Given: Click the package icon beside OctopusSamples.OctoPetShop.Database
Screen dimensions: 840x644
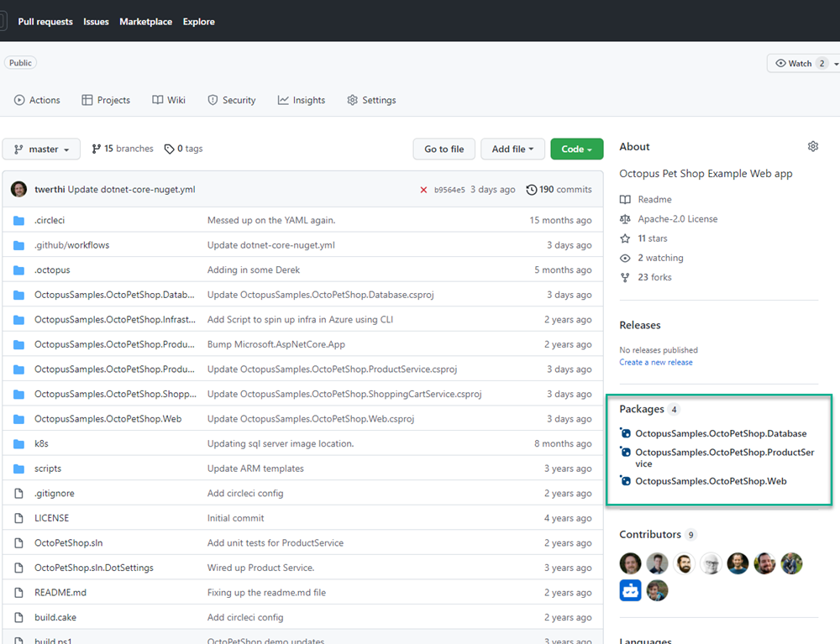Looking at the screenshot, I should tap(625, 433).
